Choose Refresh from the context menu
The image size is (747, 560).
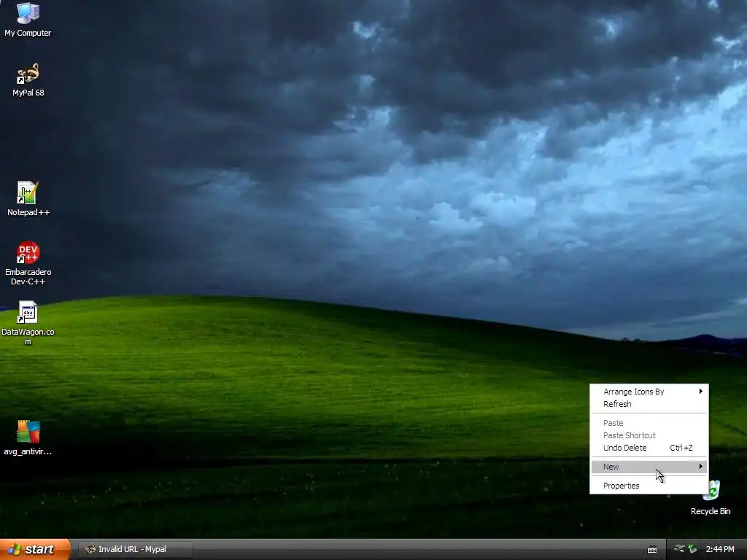649,404
